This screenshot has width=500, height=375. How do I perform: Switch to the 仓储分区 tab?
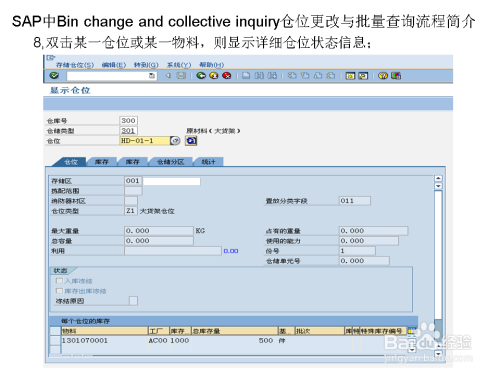170,162
